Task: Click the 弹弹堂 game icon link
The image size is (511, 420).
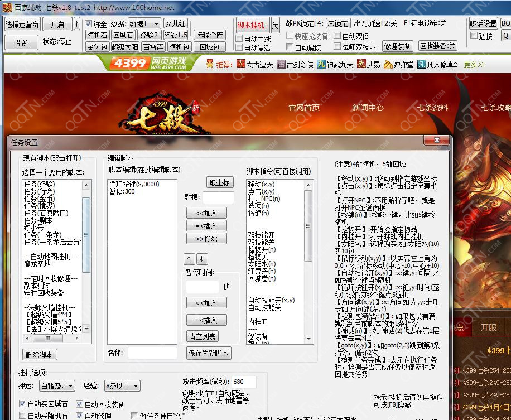Action: [x=389, y=64]
